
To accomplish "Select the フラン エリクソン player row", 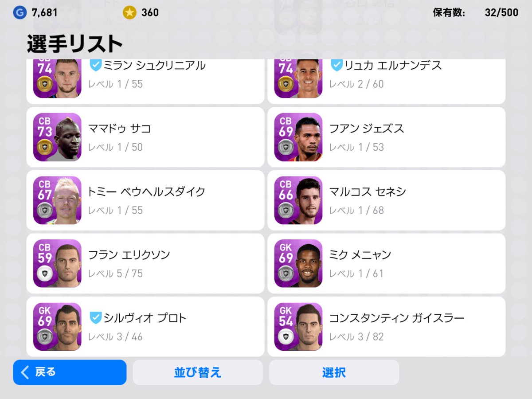I will tap(145, 263).
